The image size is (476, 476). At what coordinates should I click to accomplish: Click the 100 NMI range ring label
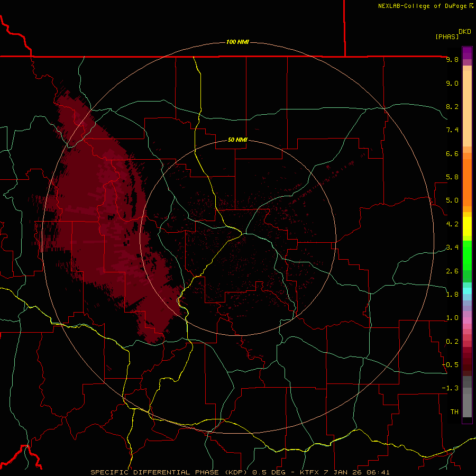[237, 42]
